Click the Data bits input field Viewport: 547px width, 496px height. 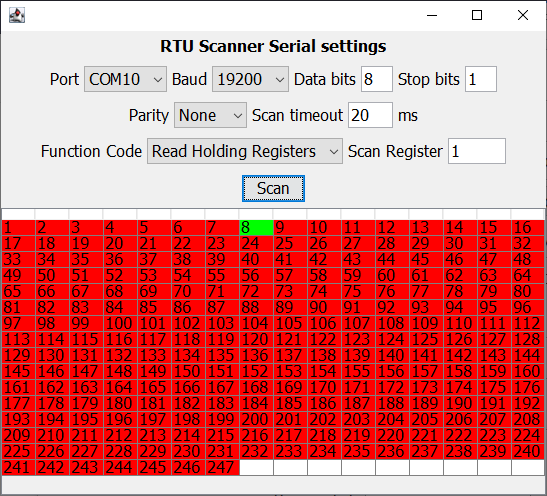(377, 79)
